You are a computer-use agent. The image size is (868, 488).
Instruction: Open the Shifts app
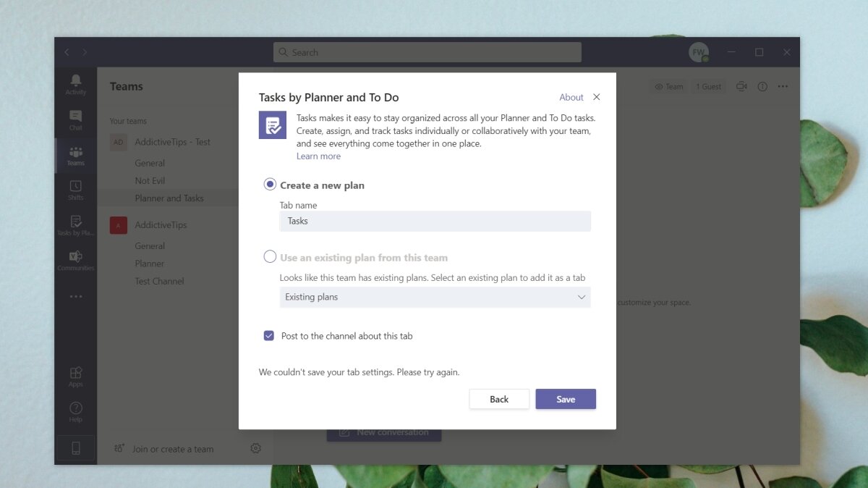pos(75,189)
